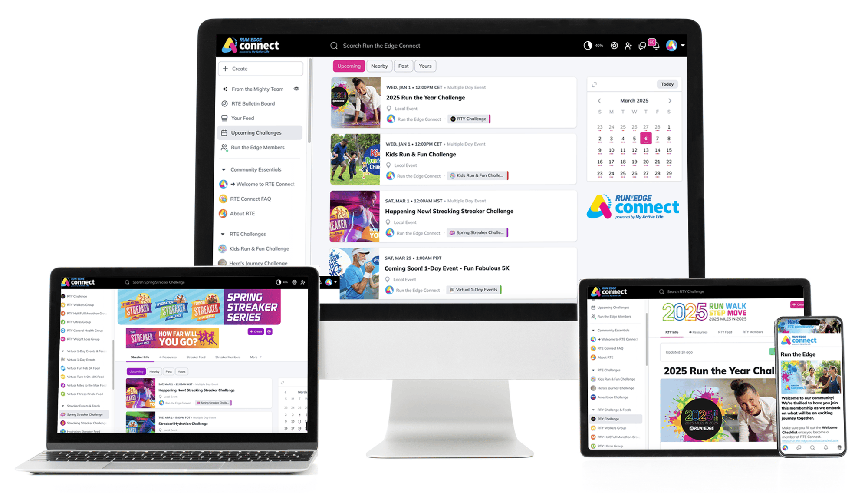Select the user profile avatar icon

668,45
